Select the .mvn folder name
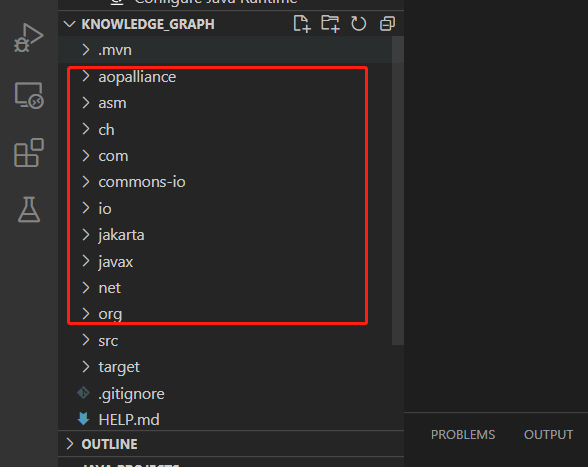Screen dimensions: 588x467 (115, 50)
